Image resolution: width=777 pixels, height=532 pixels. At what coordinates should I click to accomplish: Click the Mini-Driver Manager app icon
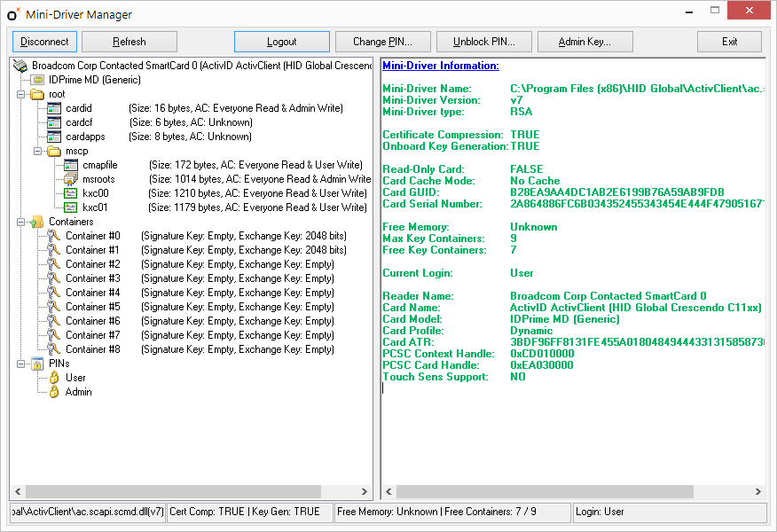(x=13, y=14)
